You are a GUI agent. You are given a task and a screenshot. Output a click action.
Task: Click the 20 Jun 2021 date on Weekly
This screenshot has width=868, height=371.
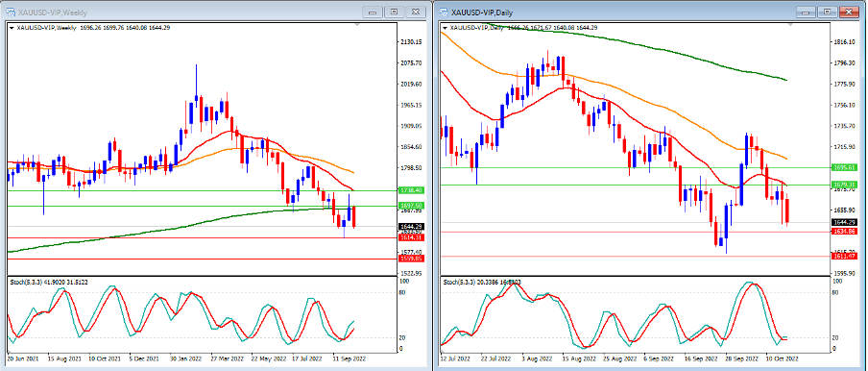pos(23,359)
